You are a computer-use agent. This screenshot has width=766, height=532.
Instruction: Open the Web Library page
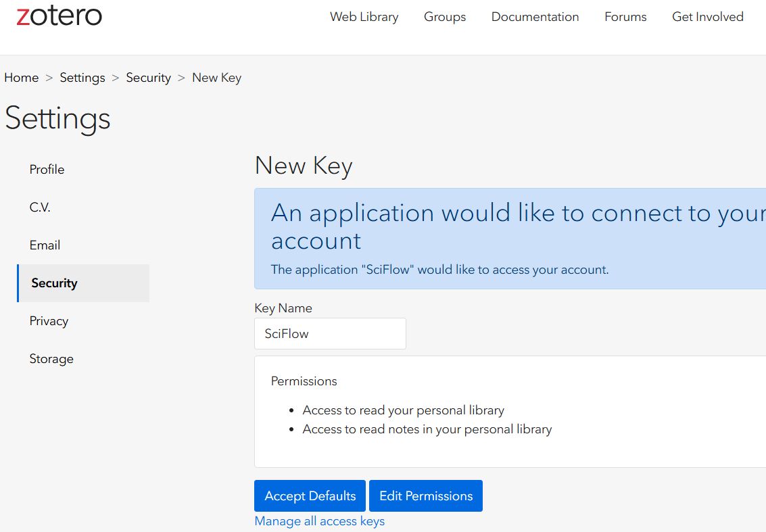(364, 17)
